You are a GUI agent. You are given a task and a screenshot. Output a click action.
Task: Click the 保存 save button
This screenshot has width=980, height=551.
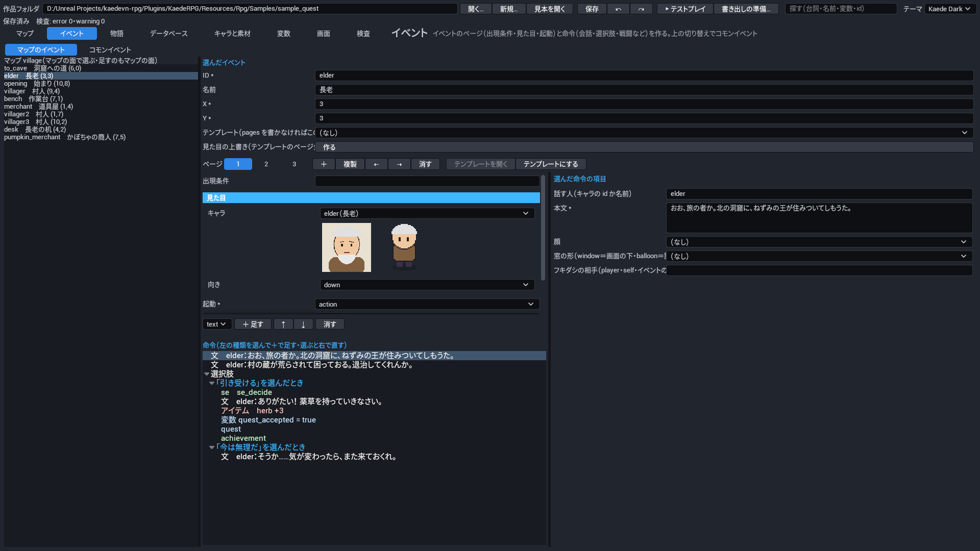[x=592, y=9]
